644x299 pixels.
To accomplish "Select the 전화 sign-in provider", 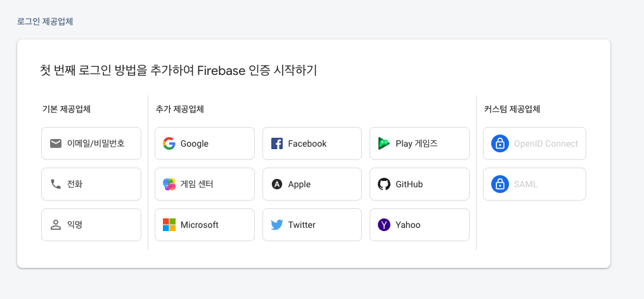I will pos(91,184).
